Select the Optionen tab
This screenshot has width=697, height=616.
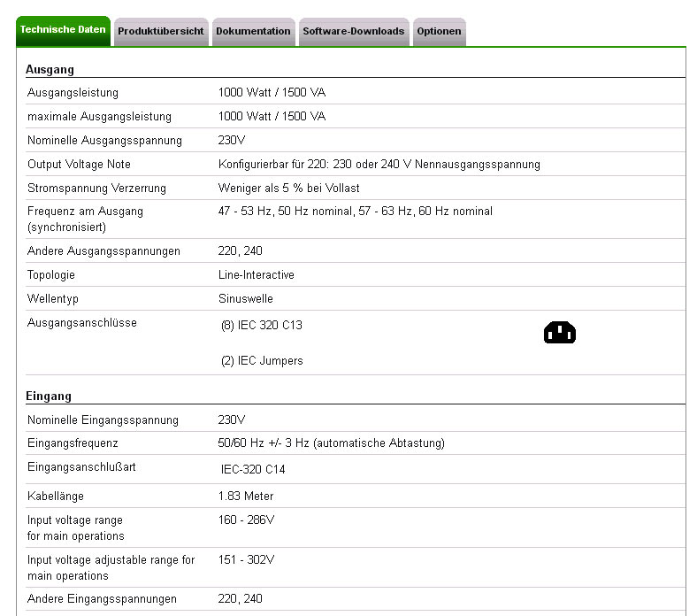coord(439,31)
